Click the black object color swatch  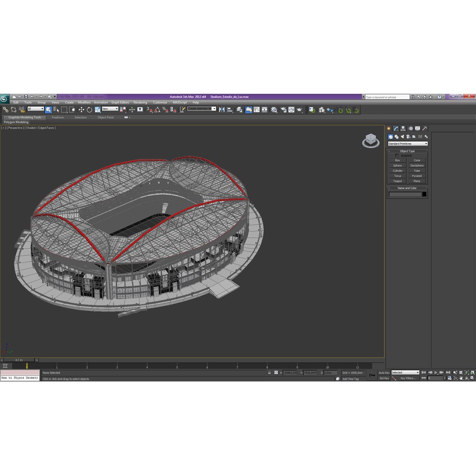424,194
